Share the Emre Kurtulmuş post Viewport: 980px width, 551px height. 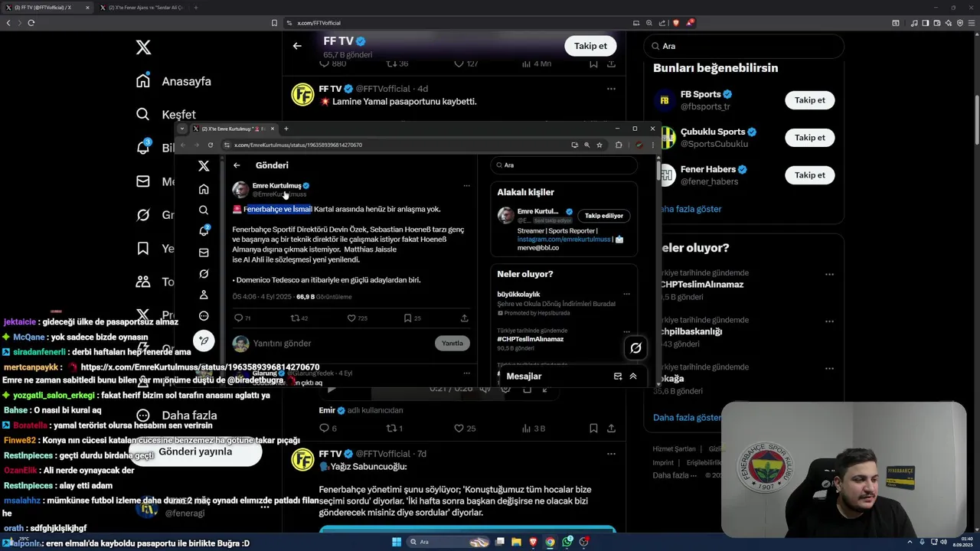pyautogui.click(x=464, y=318)
